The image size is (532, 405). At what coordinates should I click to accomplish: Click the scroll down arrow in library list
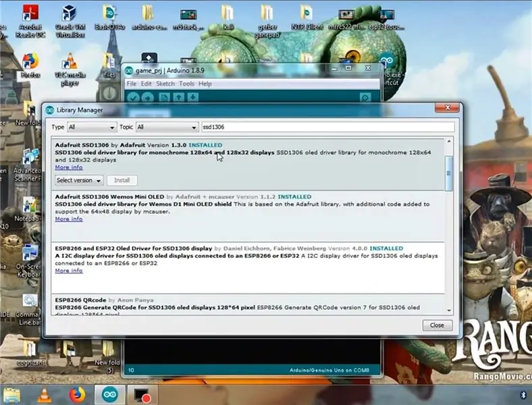pyautogui.click(x=449, y=310)
